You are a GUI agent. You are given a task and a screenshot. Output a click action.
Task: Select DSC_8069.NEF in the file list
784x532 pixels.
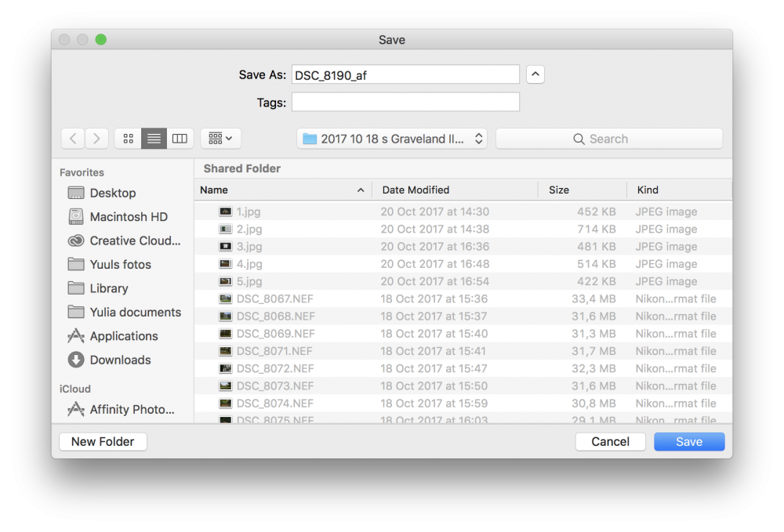click(x=463, y=334)
